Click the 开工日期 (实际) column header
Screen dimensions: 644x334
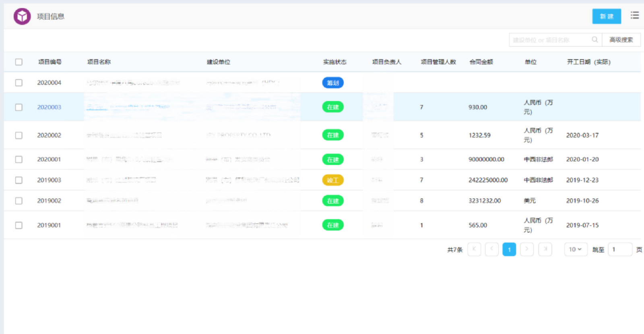(589, 62)
